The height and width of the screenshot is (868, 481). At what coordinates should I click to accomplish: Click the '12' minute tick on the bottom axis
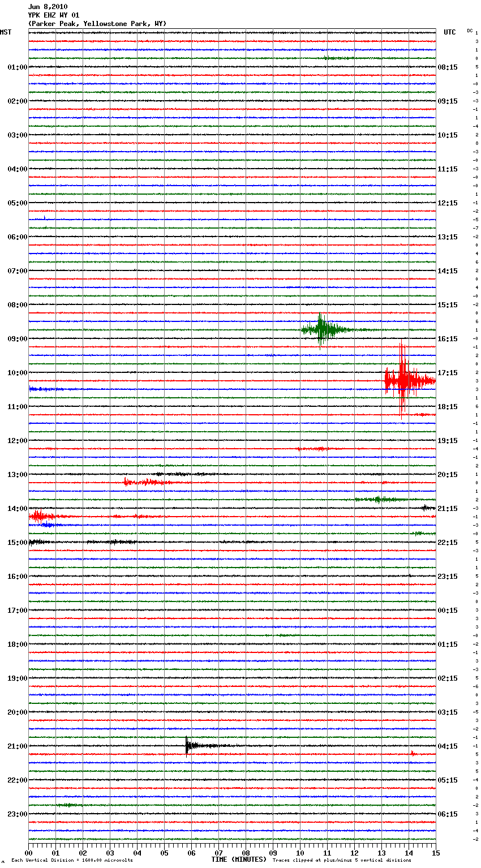[354, 853]
